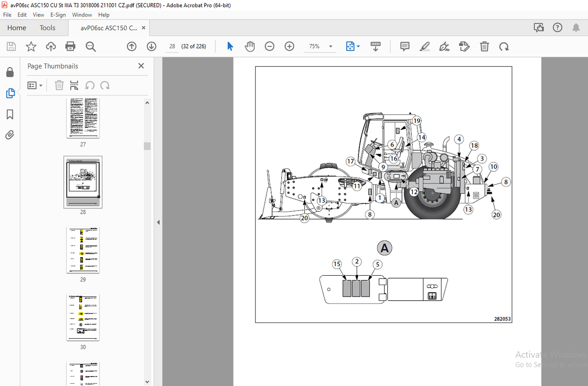This screenshot has width=588, height=386.
Task: Select the Highlight tool
Action: point(424,46)
